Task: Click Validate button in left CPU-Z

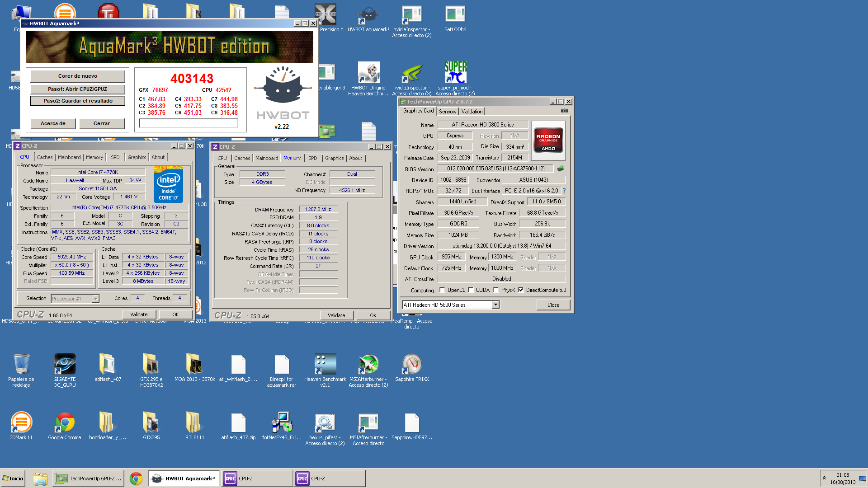Action: 139,314
